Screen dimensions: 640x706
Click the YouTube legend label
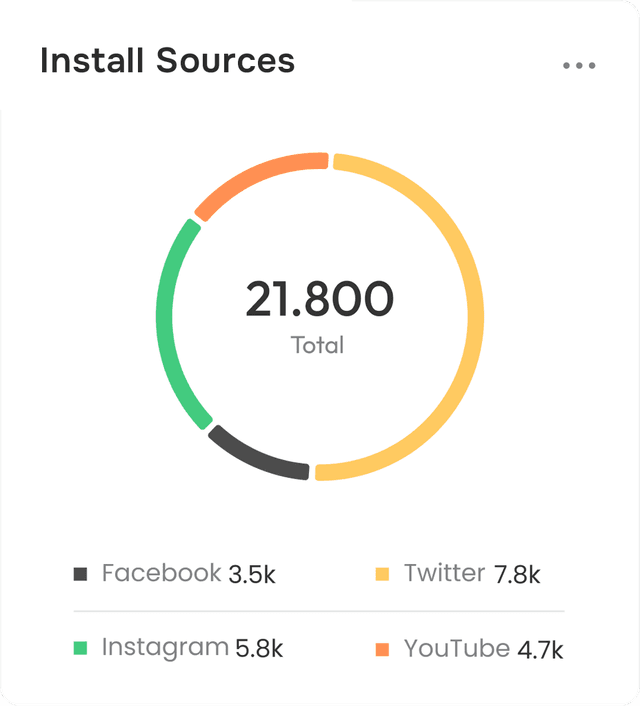pyautogui.click(x=457, y=648)
